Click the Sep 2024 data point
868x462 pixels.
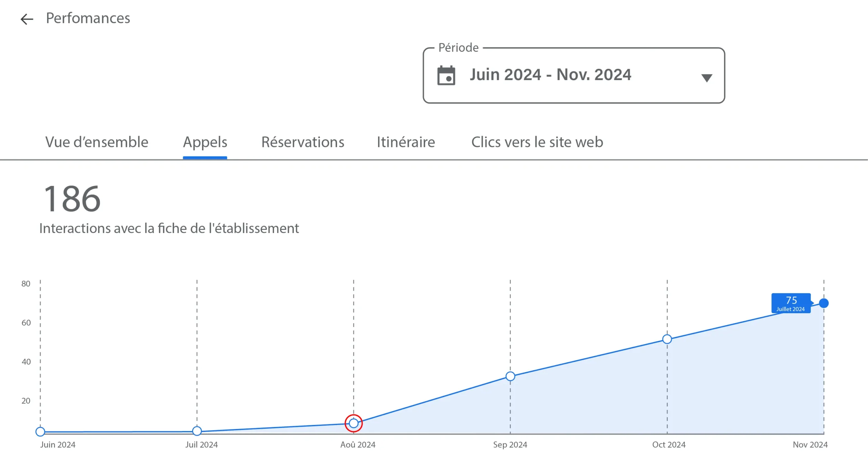pyautogui.click(x=510, y=376)
